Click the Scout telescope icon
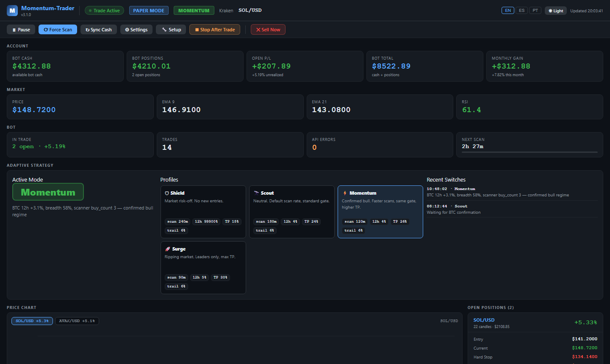Viewport: 610px width, 364px height. 256,193
